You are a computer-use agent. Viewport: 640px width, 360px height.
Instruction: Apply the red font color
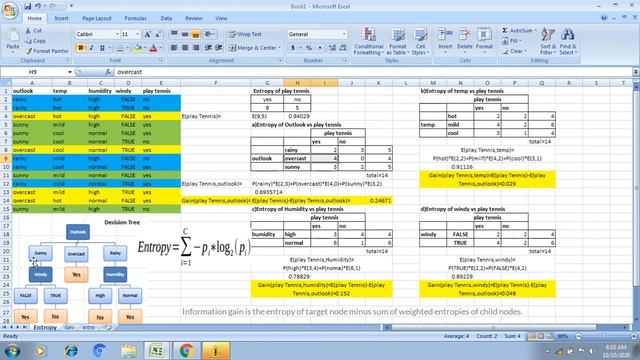153,48
